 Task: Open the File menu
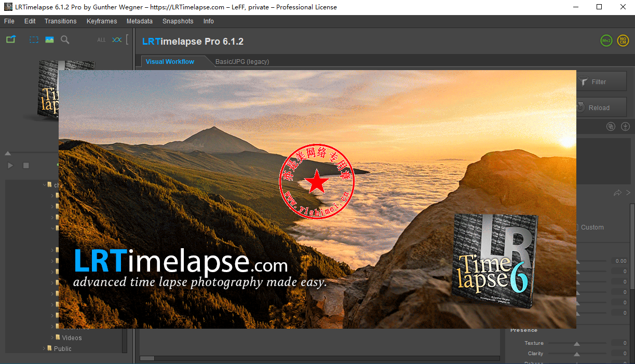[9, 21]
